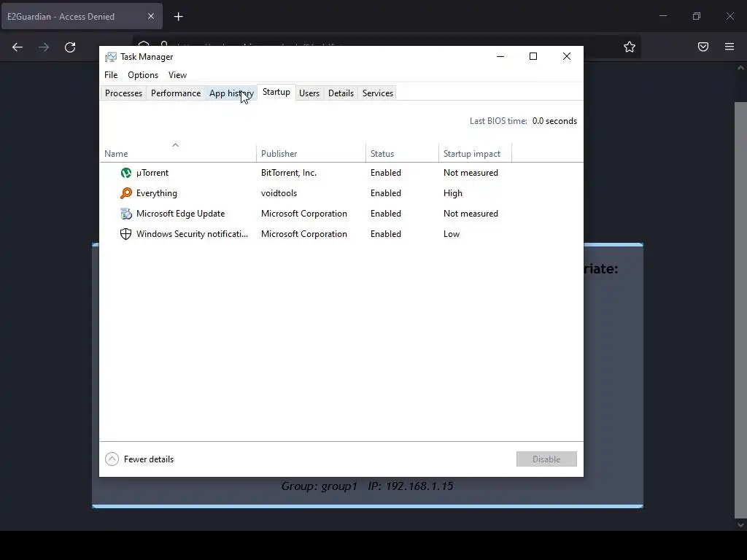
Task: Select the Microsoft Edge Update row name
Action: coord(181,214)
